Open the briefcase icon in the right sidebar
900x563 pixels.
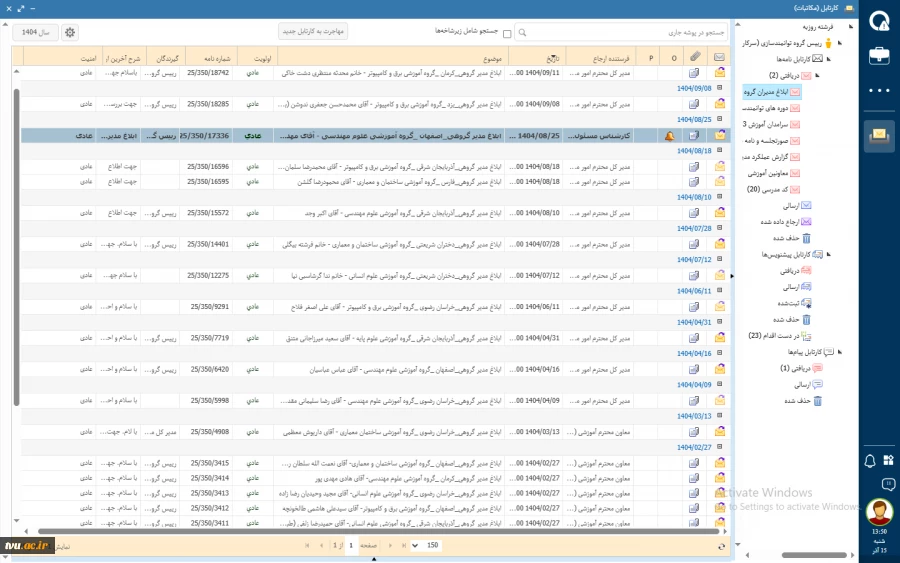(879, 56)
